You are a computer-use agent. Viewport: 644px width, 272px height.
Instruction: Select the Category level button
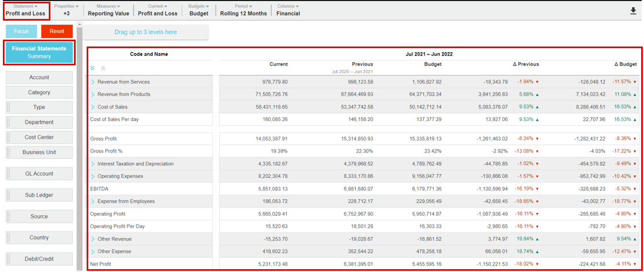[39, 92]
